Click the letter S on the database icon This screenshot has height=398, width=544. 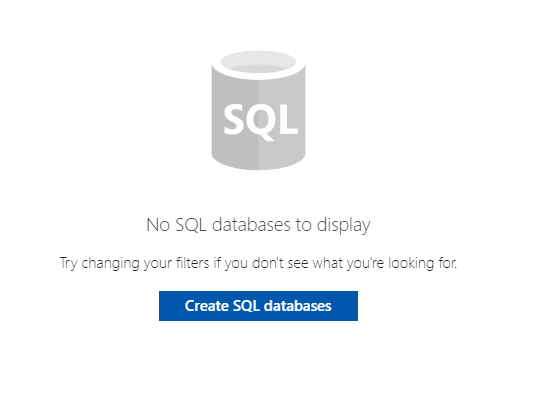[234, 119]
